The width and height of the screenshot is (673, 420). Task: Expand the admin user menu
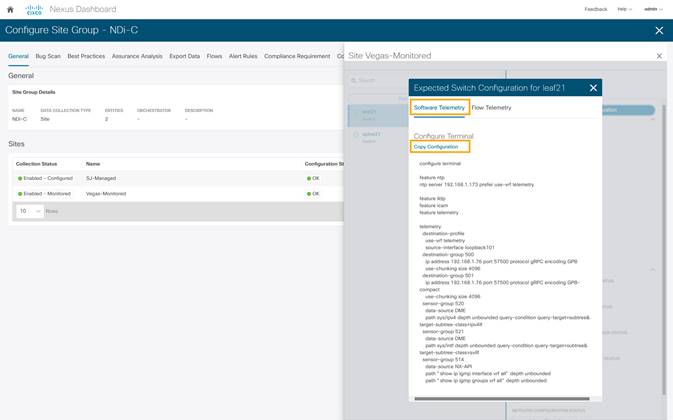coord(653,9)
